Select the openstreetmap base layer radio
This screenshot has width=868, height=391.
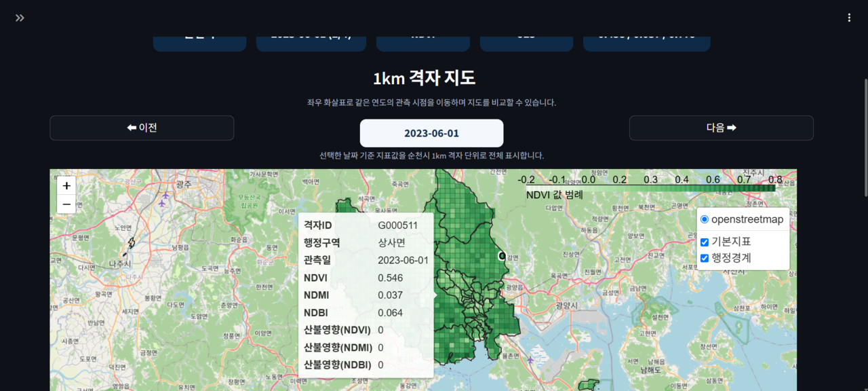pos(705,219)
